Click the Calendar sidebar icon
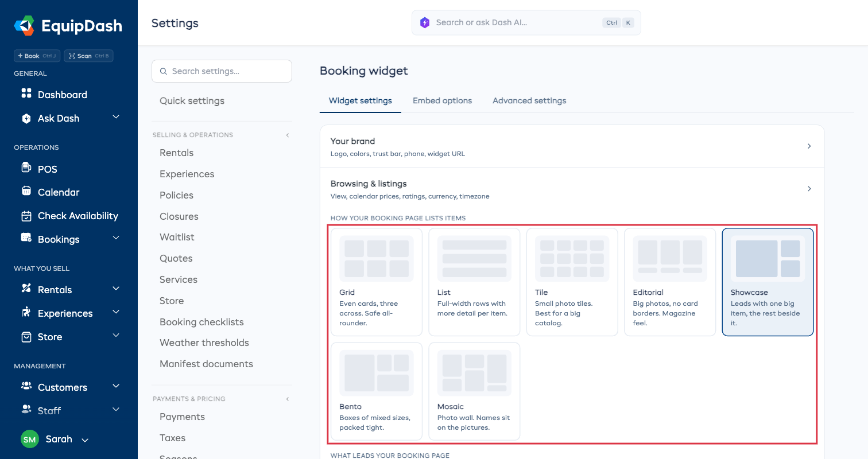The width and height of the screenshot is (868, 459). click(x=26, y=191)
